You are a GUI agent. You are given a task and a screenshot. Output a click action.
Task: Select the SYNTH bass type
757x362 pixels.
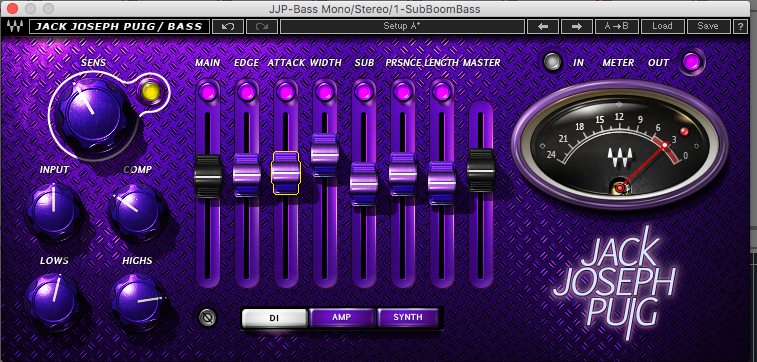tap(408, 318)
